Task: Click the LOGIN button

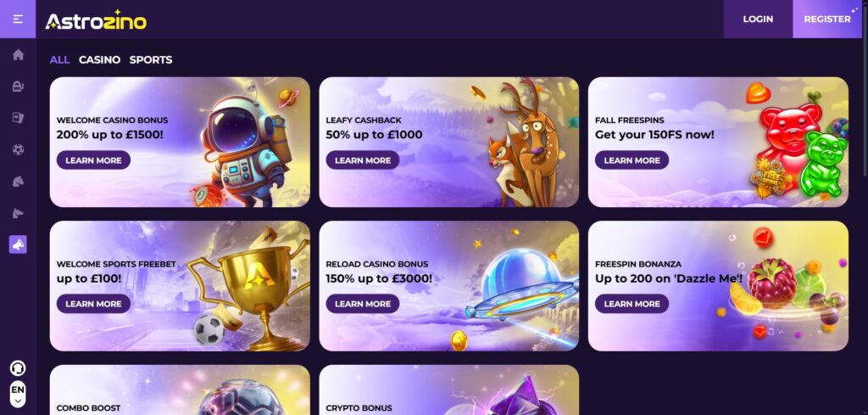Action: tap(758, 19)
